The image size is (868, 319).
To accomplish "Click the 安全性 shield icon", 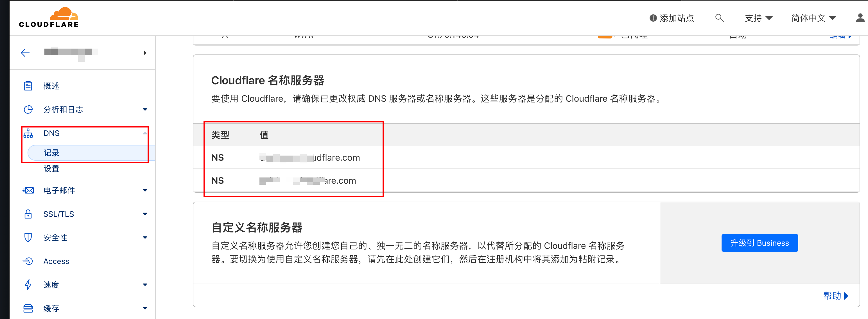I will [x=28, y=238].
